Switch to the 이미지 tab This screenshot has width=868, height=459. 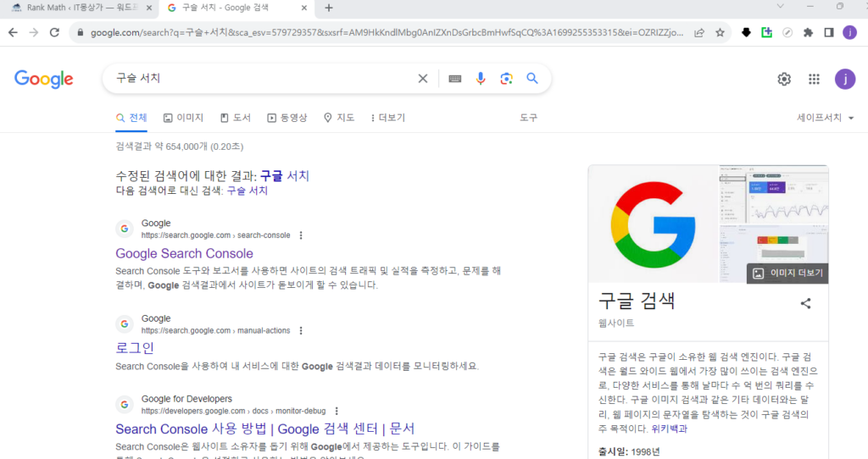(x=183, y=118)
